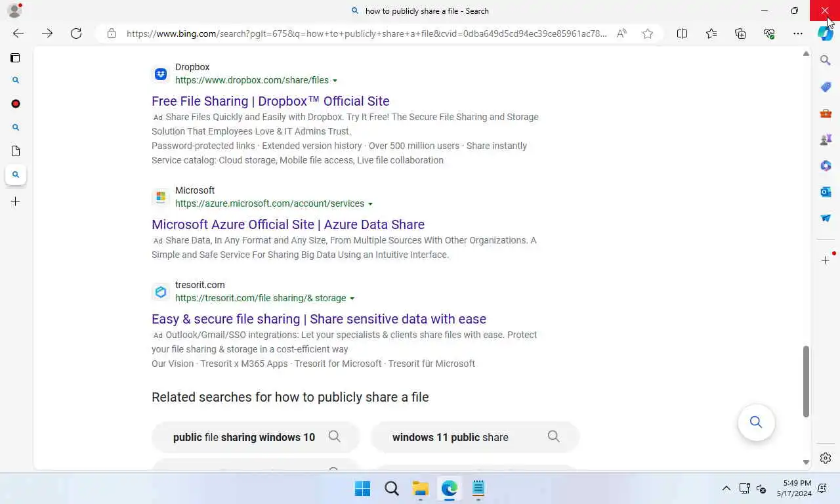Viewport: 840px width, 504px height.
Task: Click Tresorit x M365 Apps sitelink
Action: pos(244,364)
